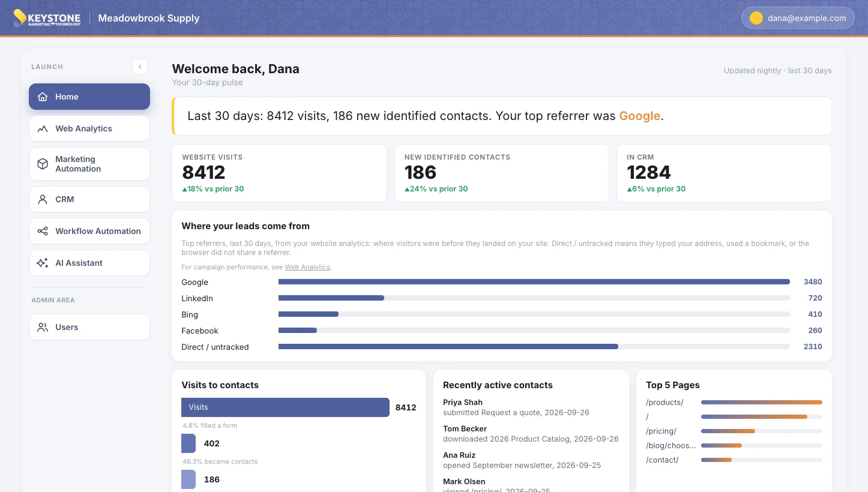868x492 pixels.
Task: Click the AI Assistant sparkle icon
Action: click(x=43, y=263)
